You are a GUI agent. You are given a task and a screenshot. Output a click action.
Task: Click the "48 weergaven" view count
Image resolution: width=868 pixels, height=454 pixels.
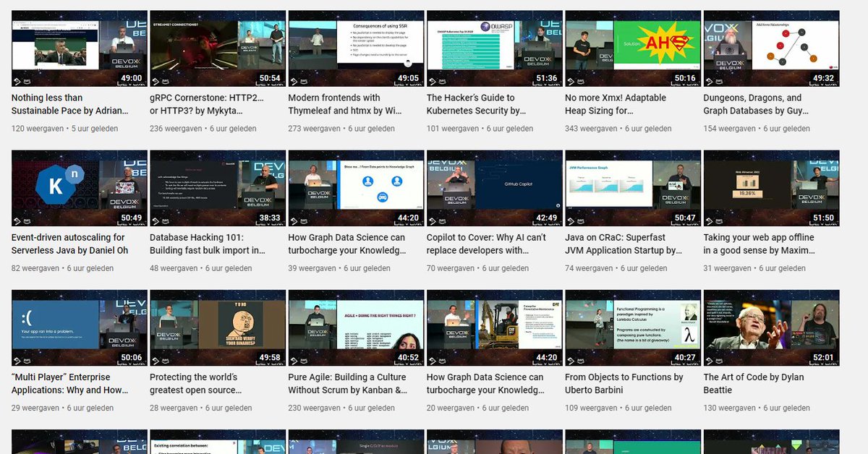(174, 268)
